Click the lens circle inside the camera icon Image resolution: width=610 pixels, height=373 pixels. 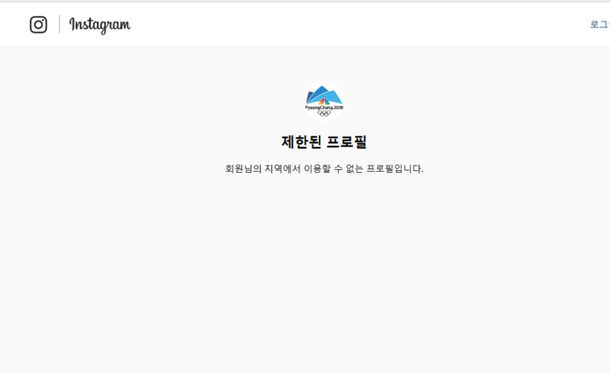pos(38,25)
